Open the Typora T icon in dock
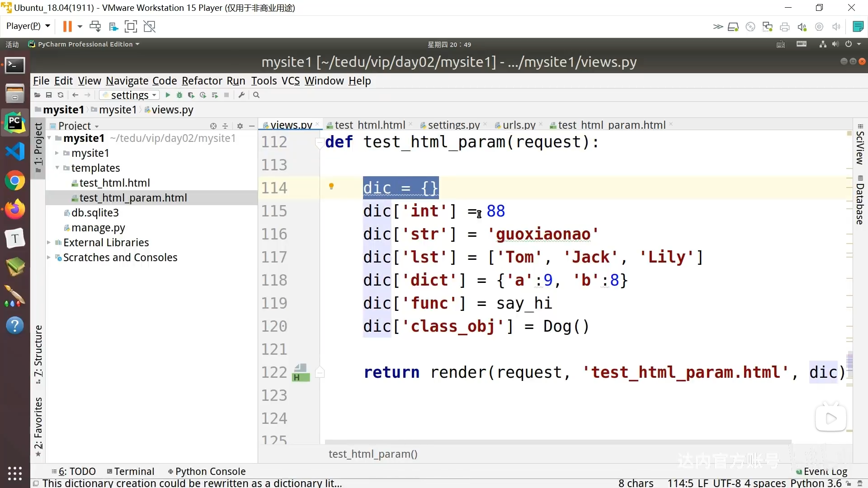The width and height of the screenshot is (868, 488). (15, 238)
